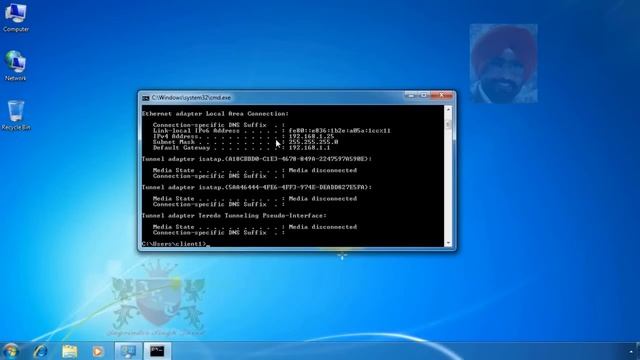Click the C:\Users\client1> prompt line
The width and height of the screenshot is (640, 360).
click(176, 244)
